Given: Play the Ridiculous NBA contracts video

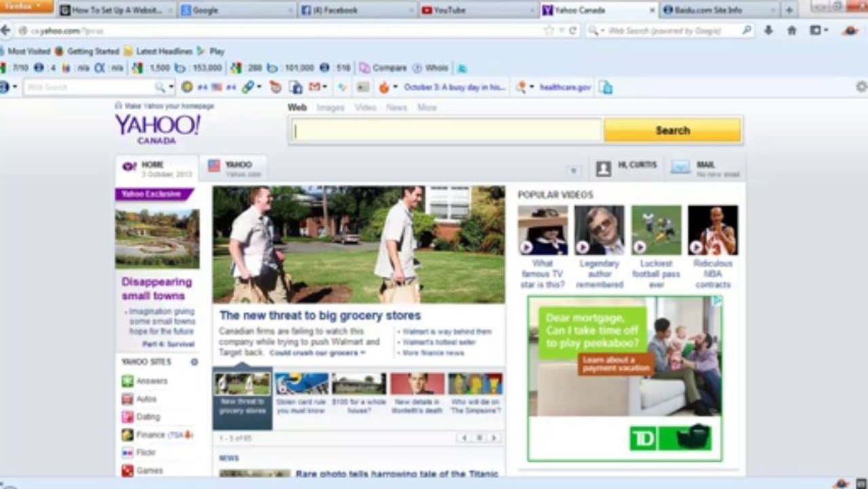Looking at the screenshot, I should [x=713, y=230].
